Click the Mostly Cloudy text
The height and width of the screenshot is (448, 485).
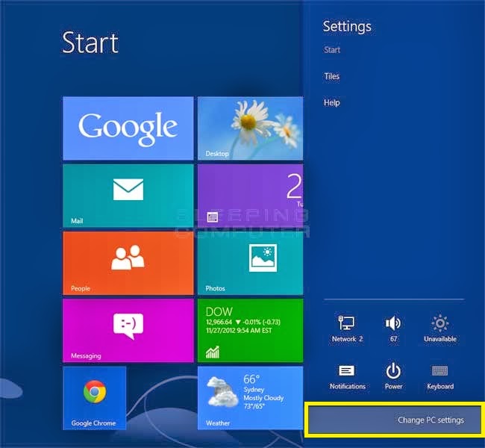coord(263,398)
